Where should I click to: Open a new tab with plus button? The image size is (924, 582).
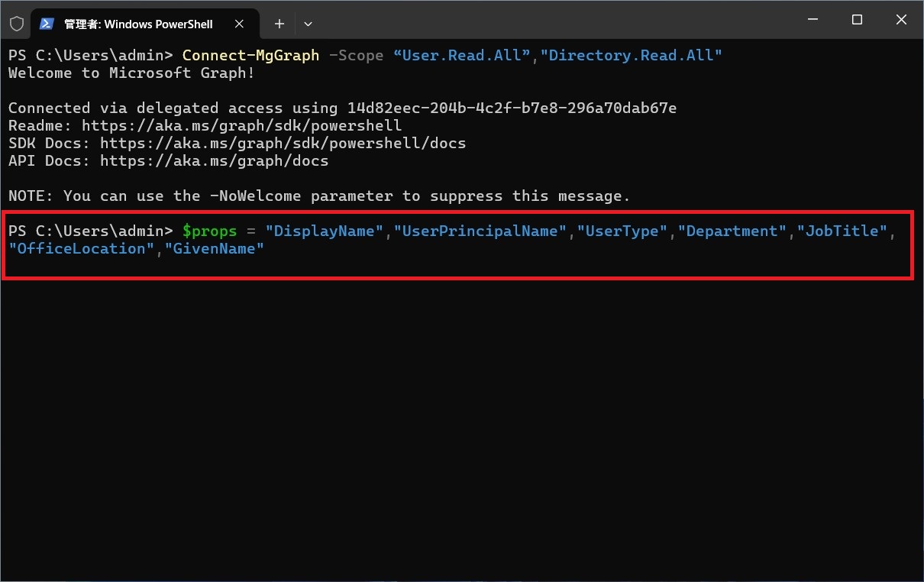pos(279,24)
